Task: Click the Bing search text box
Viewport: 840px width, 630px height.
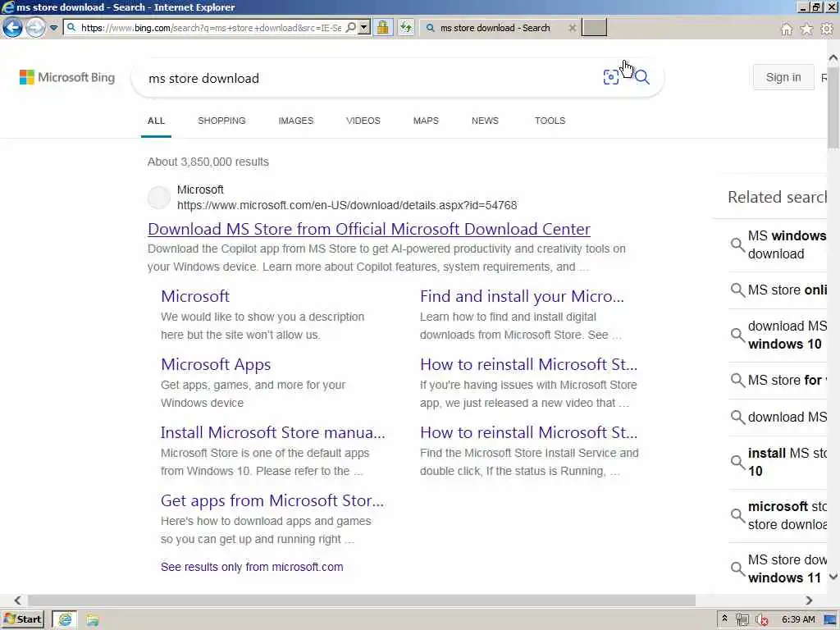Action: click(x=370, y=78)
